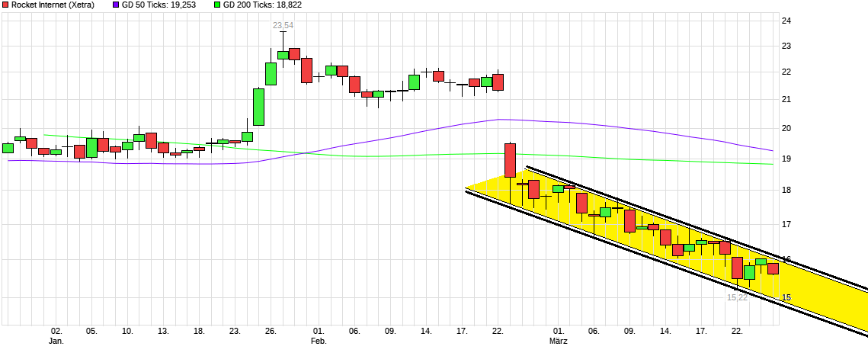This screenshot has height=356, width=868.
Task: Click the 'Jan.' month label
Action: coord(56,341)
